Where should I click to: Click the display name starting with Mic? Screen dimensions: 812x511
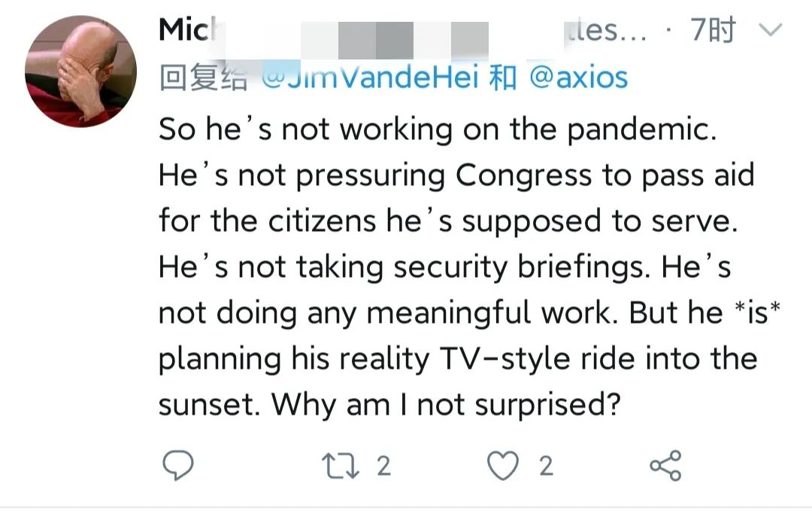click(x=187, y=29)
